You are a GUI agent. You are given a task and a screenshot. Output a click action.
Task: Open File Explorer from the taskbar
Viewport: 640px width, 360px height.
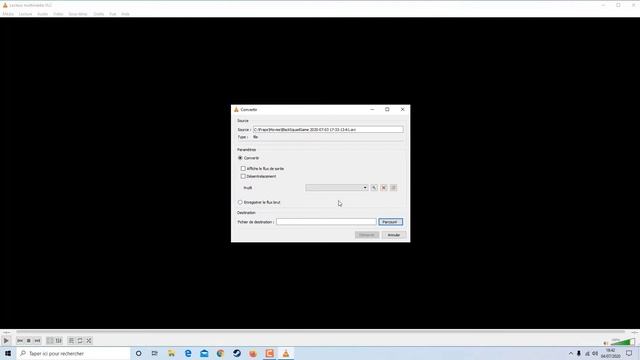click(x=171, y=353)
